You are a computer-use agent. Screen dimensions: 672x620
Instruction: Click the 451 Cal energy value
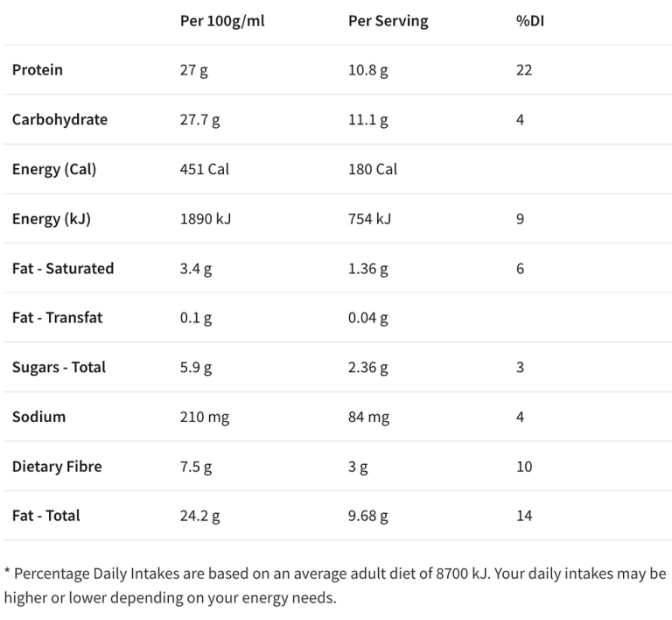click(204, 169)
